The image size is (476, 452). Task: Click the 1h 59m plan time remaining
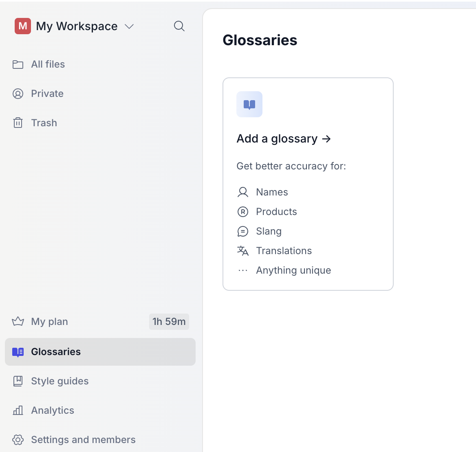click(169, 321)
